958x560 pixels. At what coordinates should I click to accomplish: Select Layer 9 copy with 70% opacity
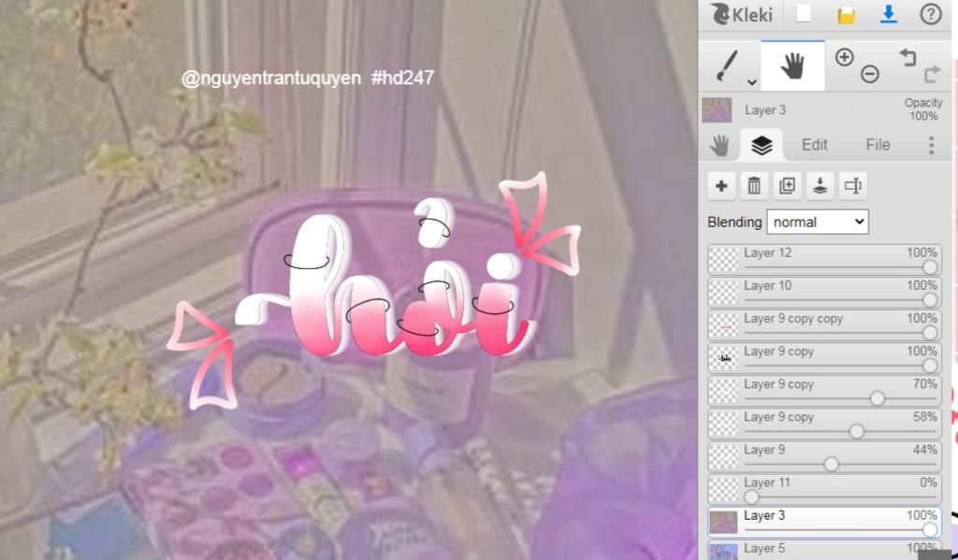[825, 392]
